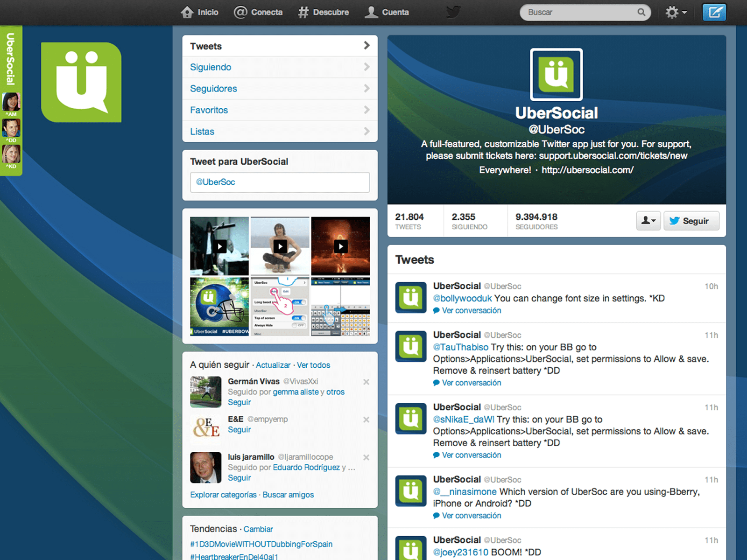Viewport: 747px width, 560px height.
Task: Open the user actions person dropdown
Action: tap(648, 221)
